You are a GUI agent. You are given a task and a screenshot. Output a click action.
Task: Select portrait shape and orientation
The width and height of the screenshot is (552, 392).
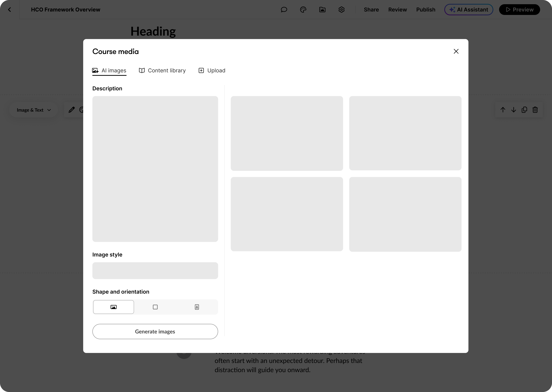coord(197,307)
